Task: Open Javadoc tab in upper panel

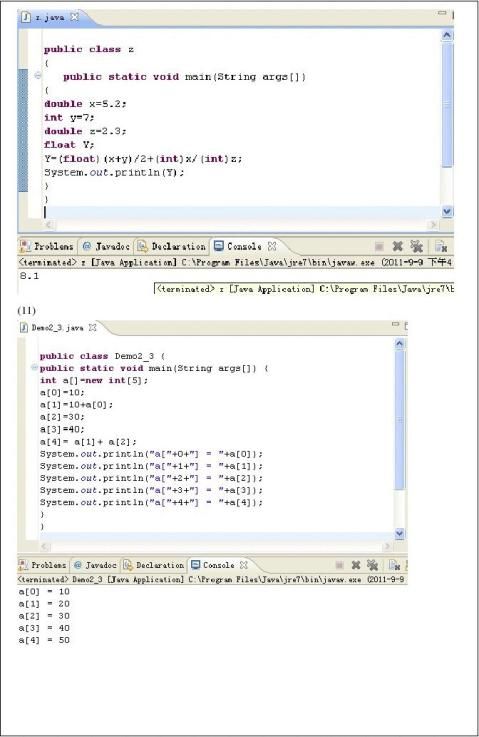Action: 107,246
